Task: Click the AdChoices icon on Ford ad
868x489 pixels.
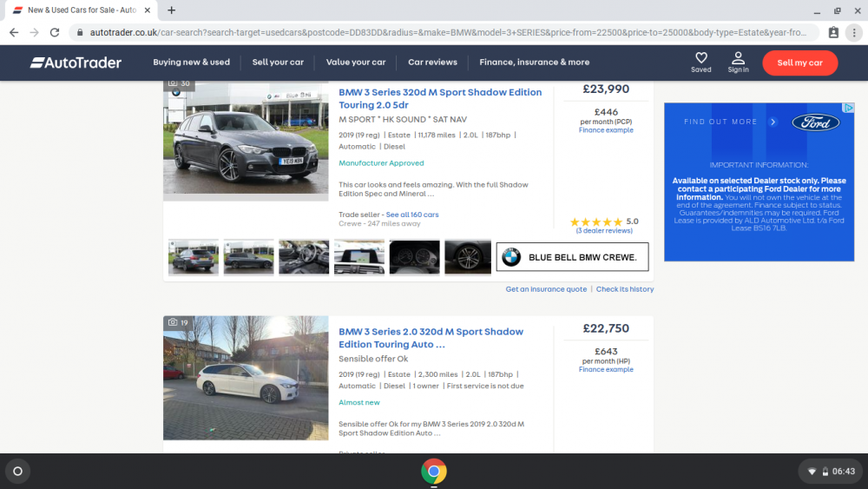Action: 848,108
